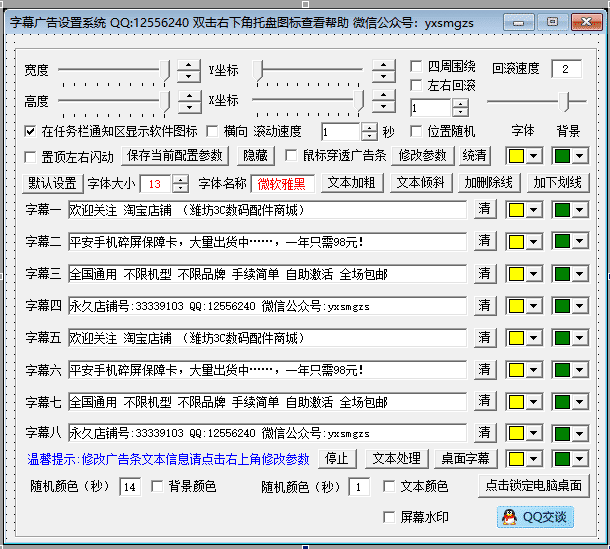This screenshot has width=610, height=549.
Task: Increase 宽度 with the spinner up arrow
Action: (x=189, y=65)
